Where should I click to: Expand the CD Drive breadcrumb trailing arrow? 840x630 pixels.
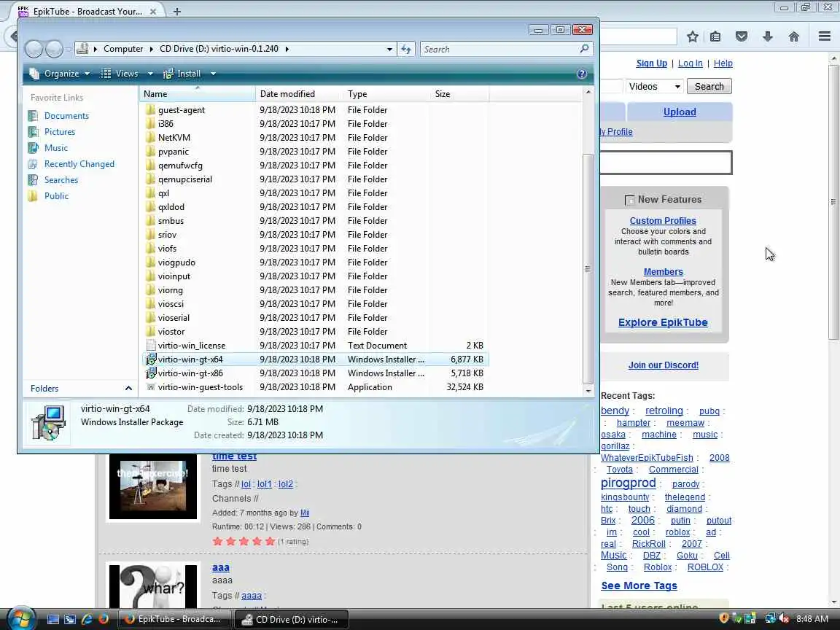[287, 49]
